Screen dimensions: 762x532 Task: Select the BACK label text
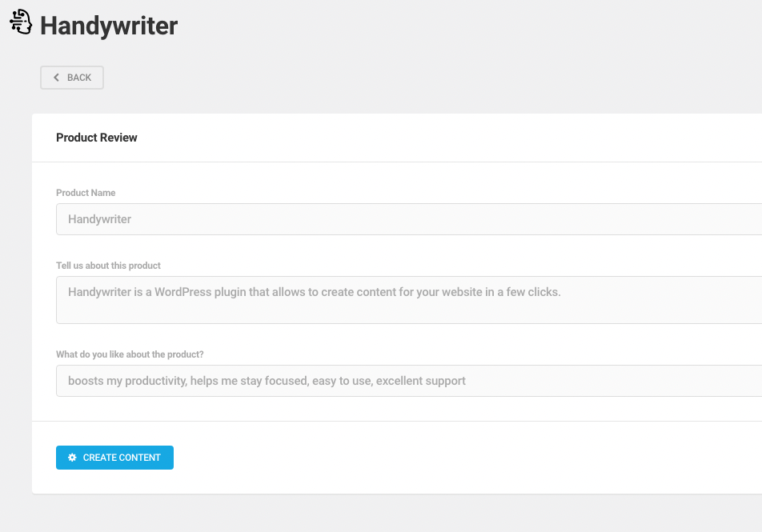(x=79, y=78)
